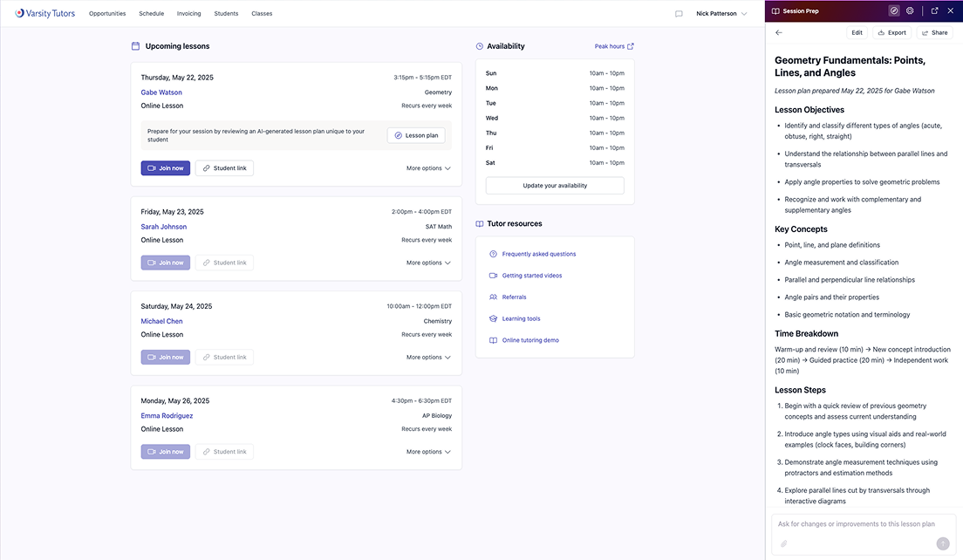Click the paperclip attachment icon
Screen dimensions: 963x560
click(x=783, y=543)
